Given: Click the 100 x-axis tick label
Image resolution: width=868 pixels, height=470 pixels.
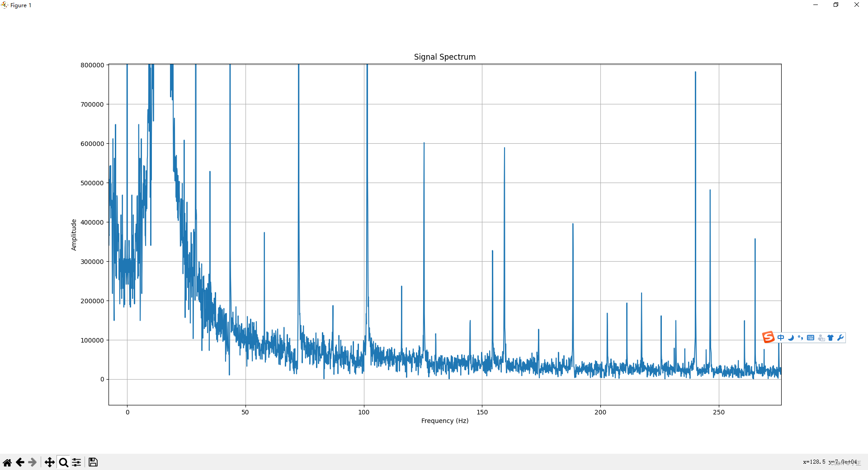Looking at the screenshot, I should tap(363, 412).
